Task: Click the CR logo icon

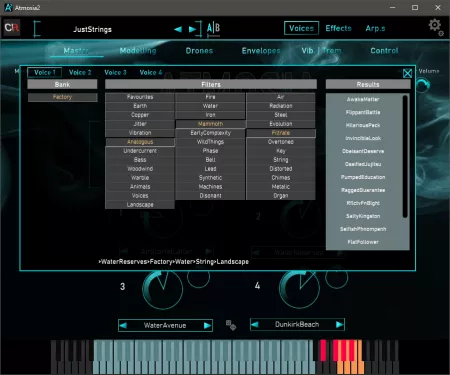Action: tap(12, 28)
